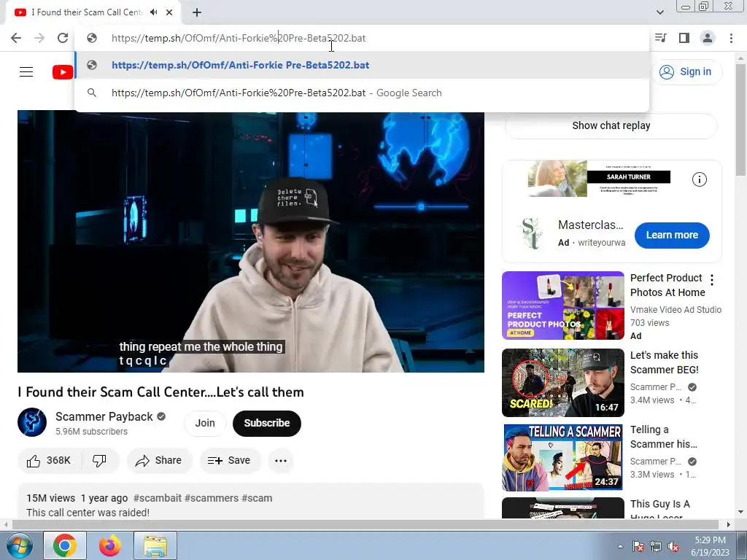The width and height of the screenshot is (747, 560).
Task: Click the vertical scrollbar down arrow
Action: [740, 512]
